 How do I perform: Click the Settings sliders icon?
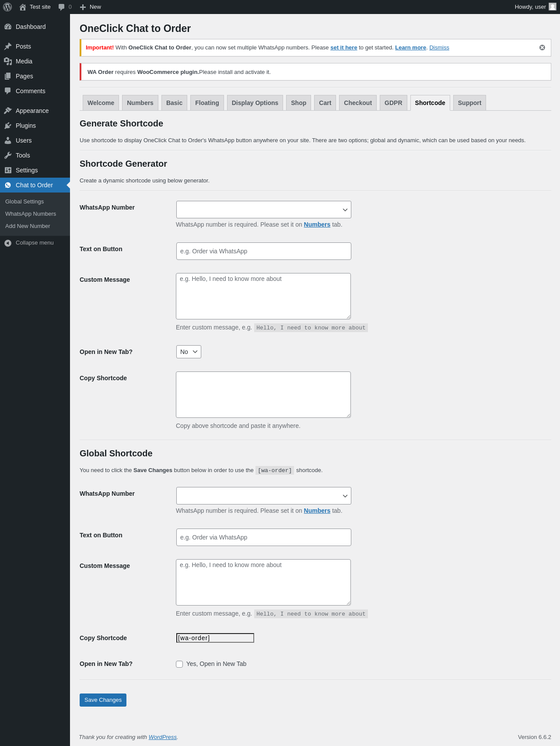pos(8,170)
